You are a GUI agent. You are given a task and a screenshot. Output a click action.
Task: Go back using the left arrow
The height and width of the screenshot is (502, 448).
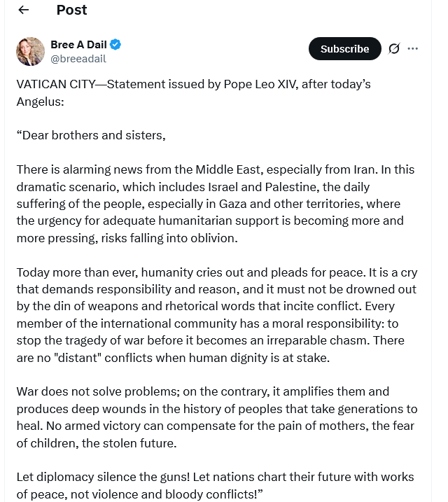24,10
